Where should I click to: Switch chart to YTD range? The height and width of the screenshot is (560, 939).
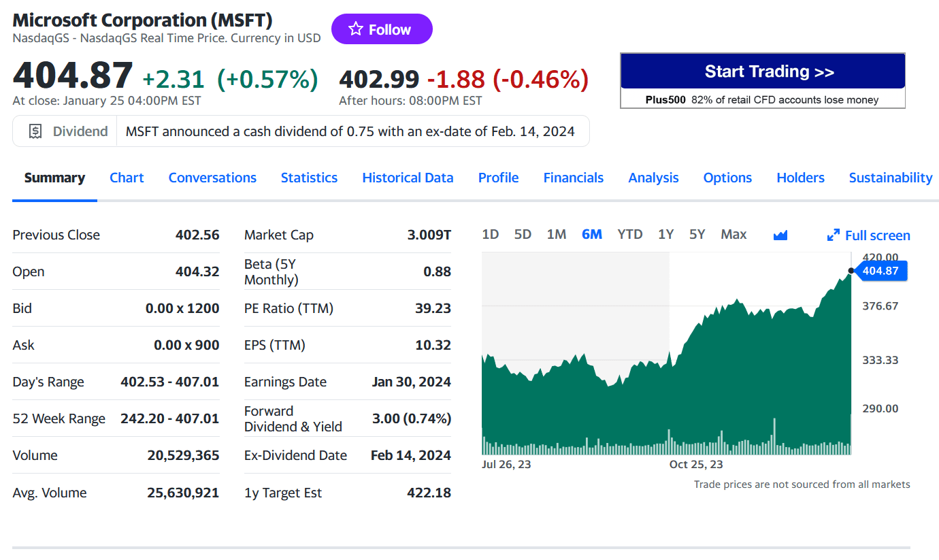click(629, 235)
